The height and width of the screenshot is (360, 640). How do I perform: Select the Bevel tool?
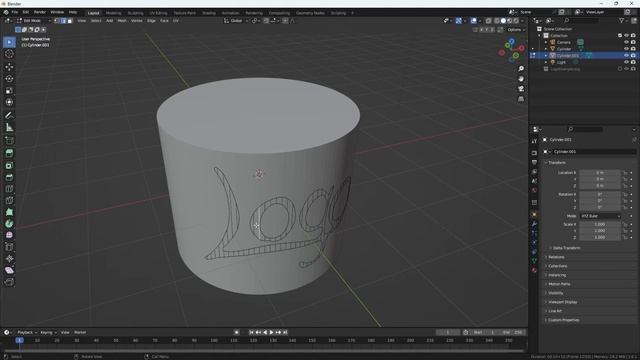point(9,177)
